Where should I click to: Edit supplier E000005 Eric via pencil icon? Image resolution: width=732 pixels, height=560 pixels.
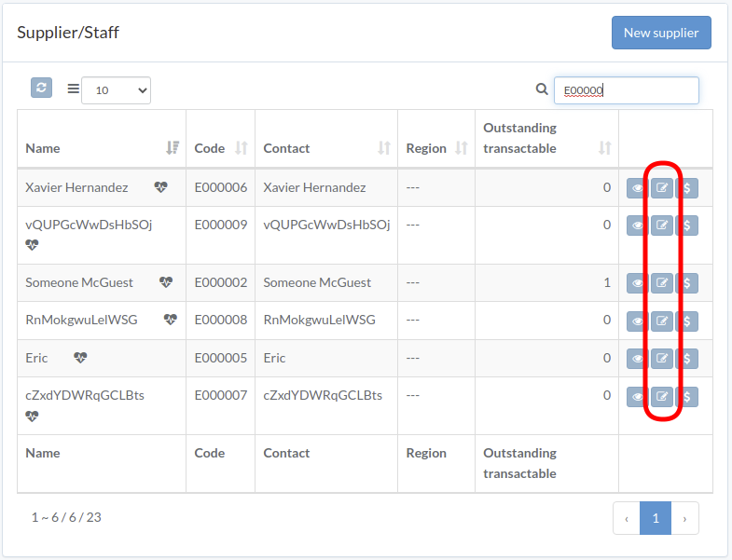point(662,359)
